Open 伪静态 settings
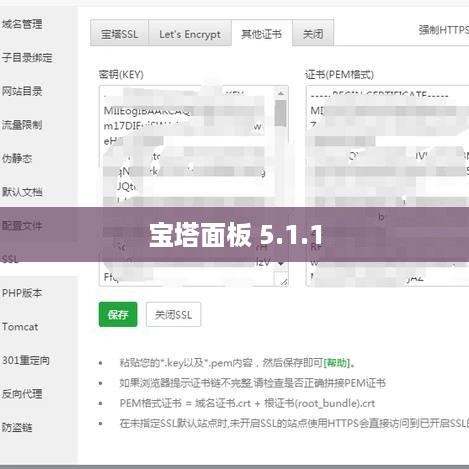Image resolution: width=469 pixels, height=469 pixels. tap(17, 158)
